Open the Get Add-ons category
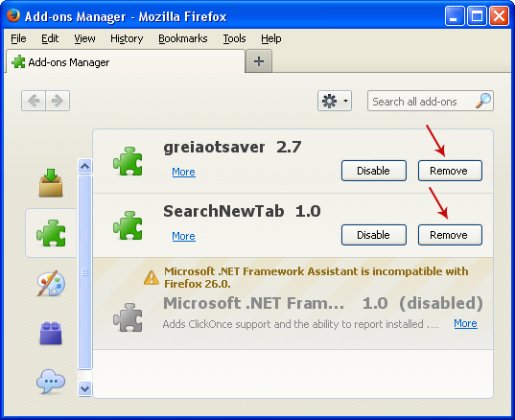 tap(51, 183)
